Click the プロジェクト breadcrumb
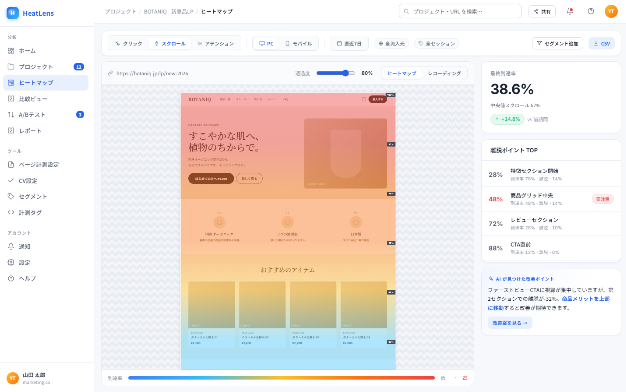 (x=120, y=12)
